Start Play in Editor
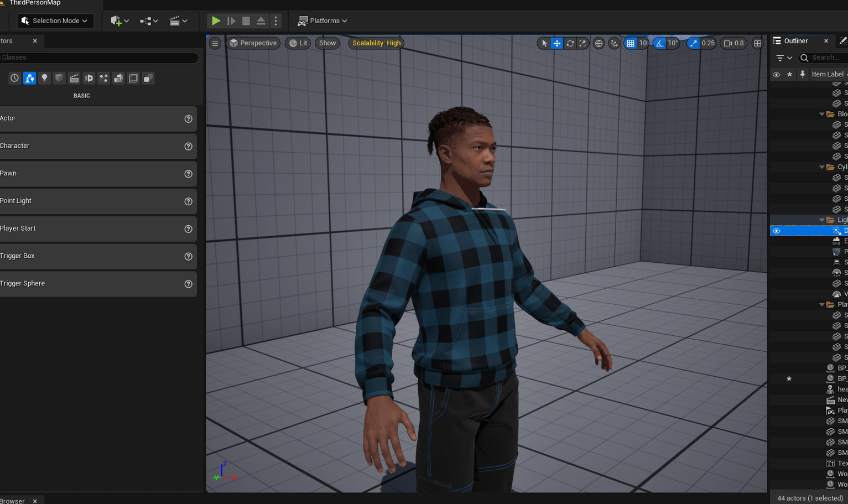 tap(216, 21)
